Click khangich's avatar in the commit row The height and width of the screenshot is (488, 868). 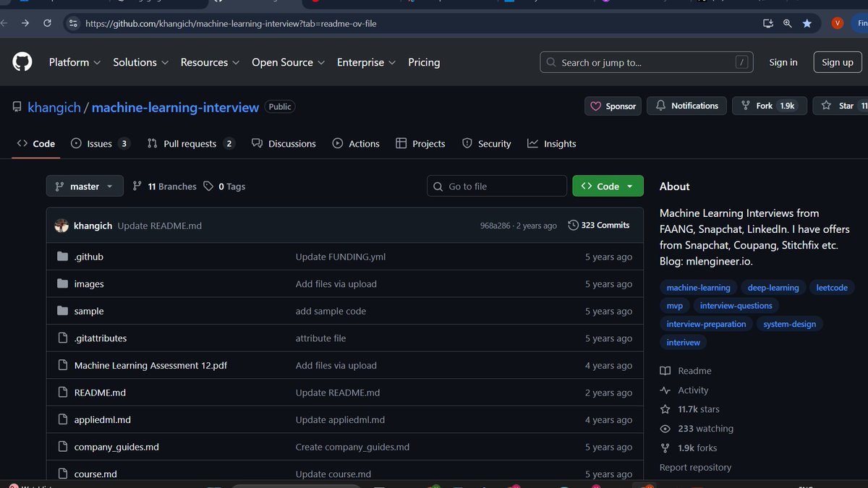(x=61, y=226)
